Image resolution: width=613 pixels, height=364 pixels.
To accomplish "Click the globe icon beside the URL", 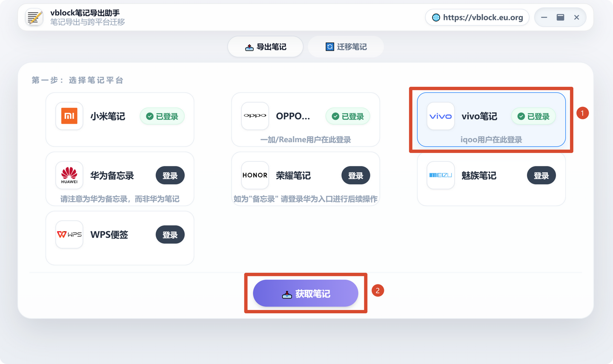I will (436, 17).
